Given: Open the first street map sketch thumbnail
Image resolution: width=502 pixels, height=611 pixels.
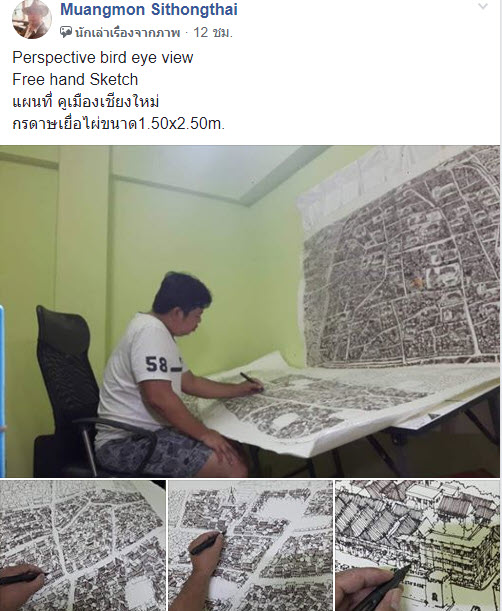Looking at the screenshot, I should (83, 546).
